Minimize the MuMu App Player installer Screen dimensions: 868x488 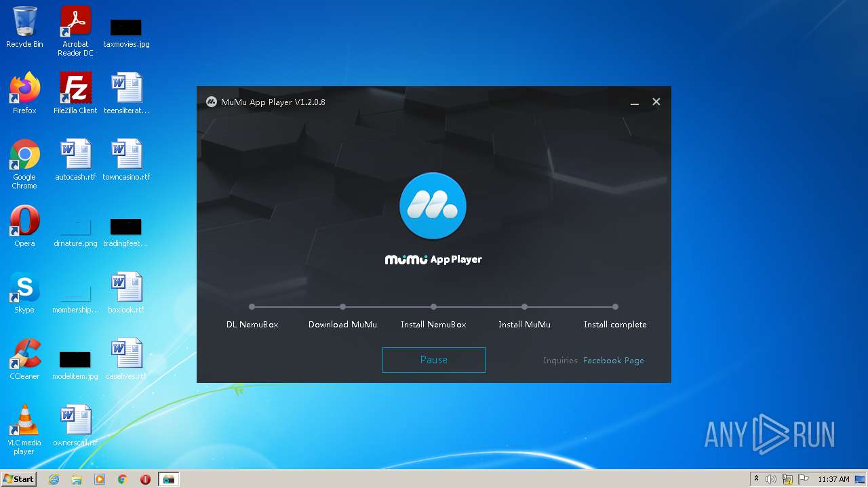635,102
